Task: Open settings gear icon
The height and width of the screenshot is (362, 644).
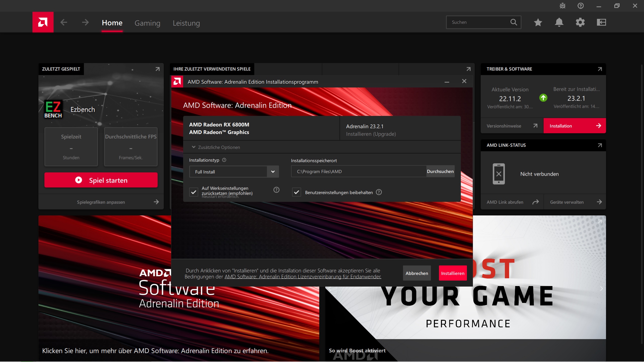Action: tap(580, 22)
